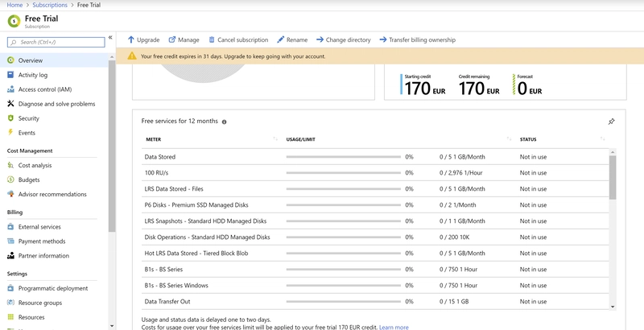Image resolution: width=644 pixels, height=330 pixels.
Task: Click the Overview sidebar icon
Action: (x=10, y=60)
